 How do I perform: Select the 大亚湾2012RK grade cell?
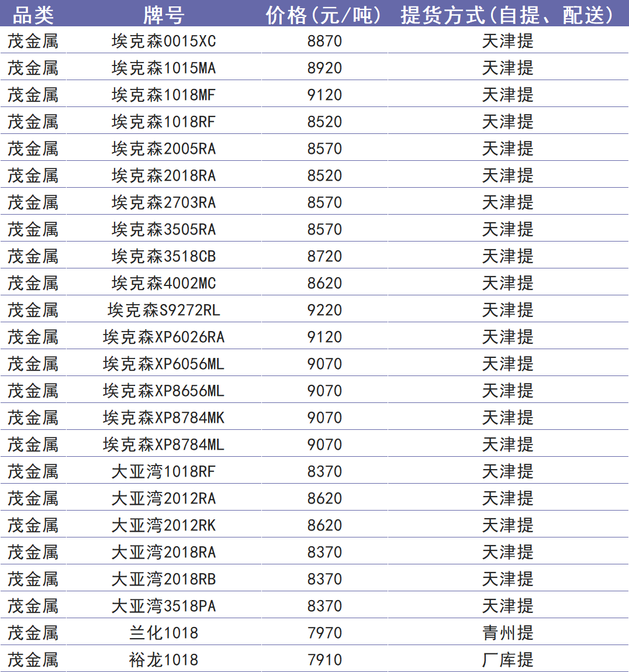(x=164, y=526)
